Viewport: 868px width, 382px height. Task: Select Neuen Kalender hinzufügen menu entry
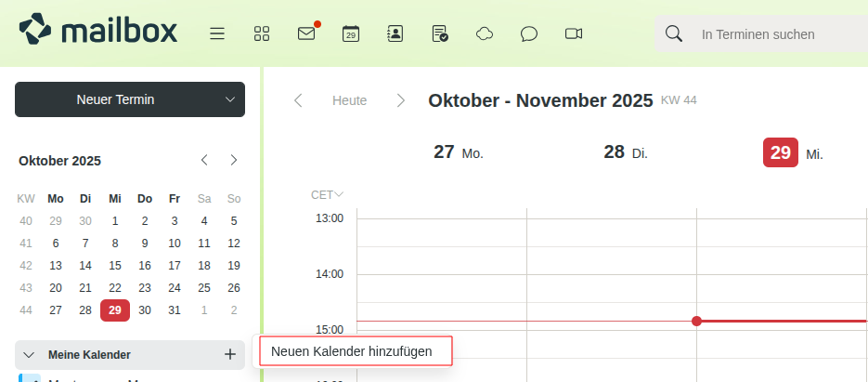tap(352, 351)
